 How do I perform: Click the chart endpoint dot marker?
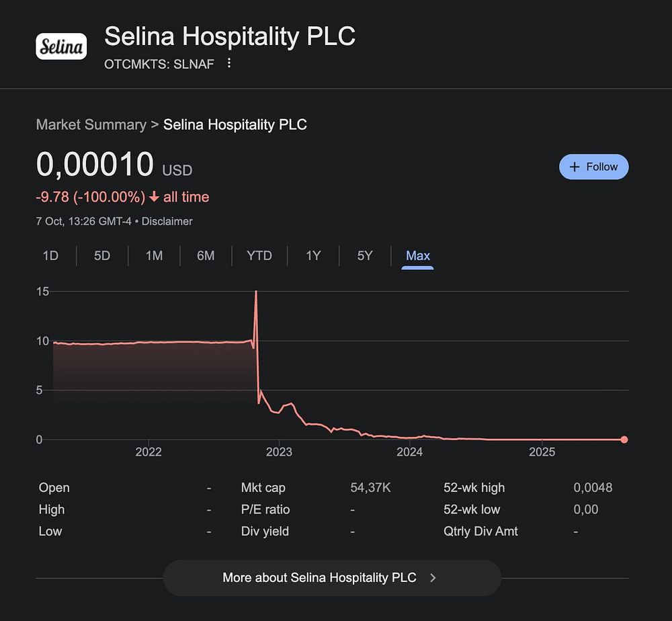[624, 440]
